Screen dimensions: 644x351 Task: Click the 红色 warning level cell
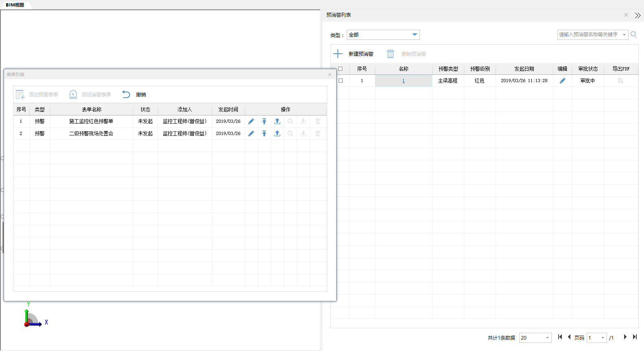[x=480, y=81]
